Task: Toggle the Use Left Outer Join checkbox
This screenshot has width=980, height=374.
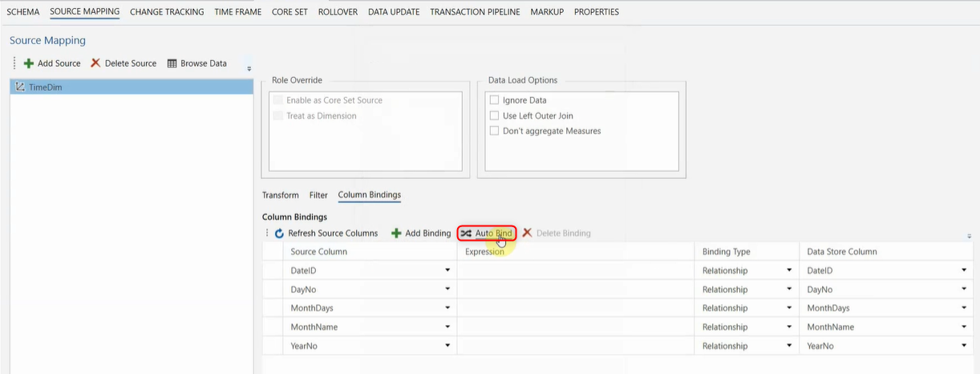Action: click(x=494, y=116)
